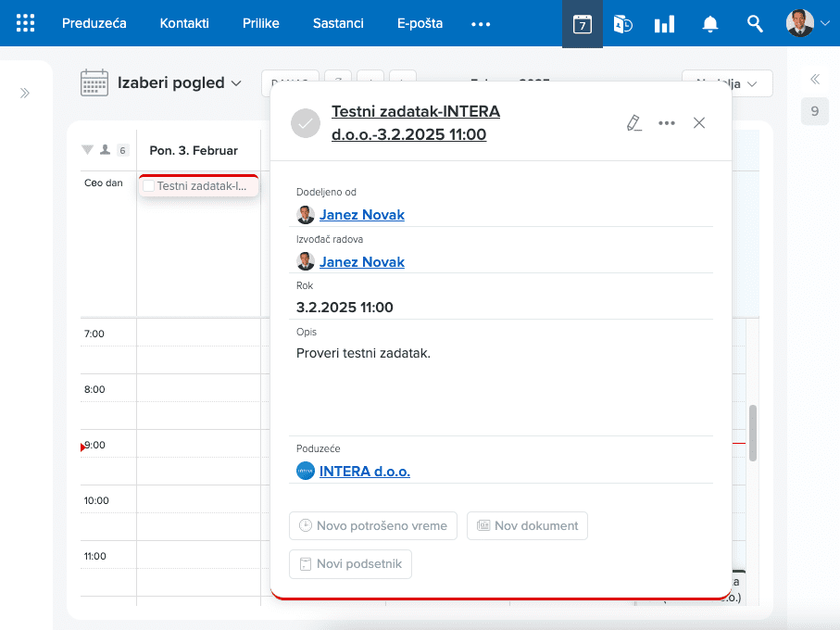This screenshot has width=840, height=630.
Task: Click Novo potrošeno vreme button
Action: (x=373, y=525)
